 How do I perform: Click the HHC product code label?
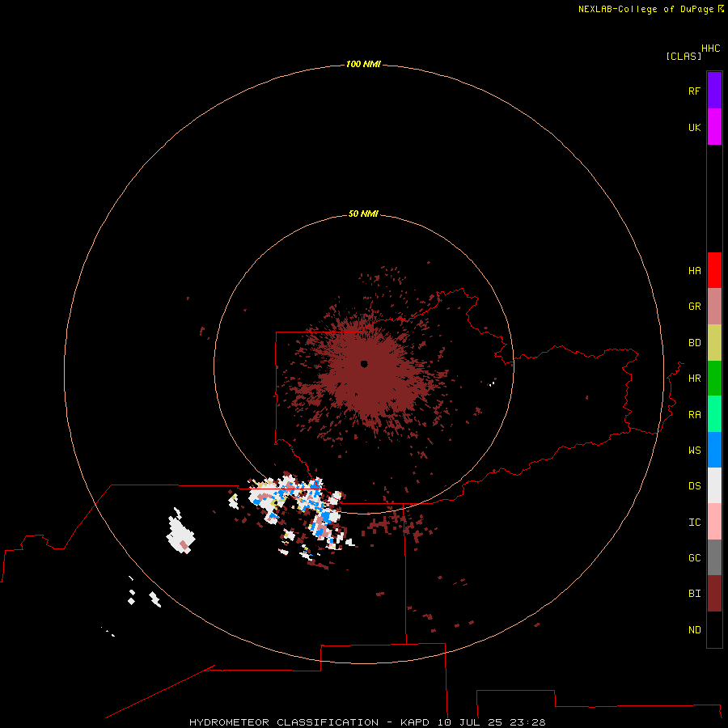(710, 49)
